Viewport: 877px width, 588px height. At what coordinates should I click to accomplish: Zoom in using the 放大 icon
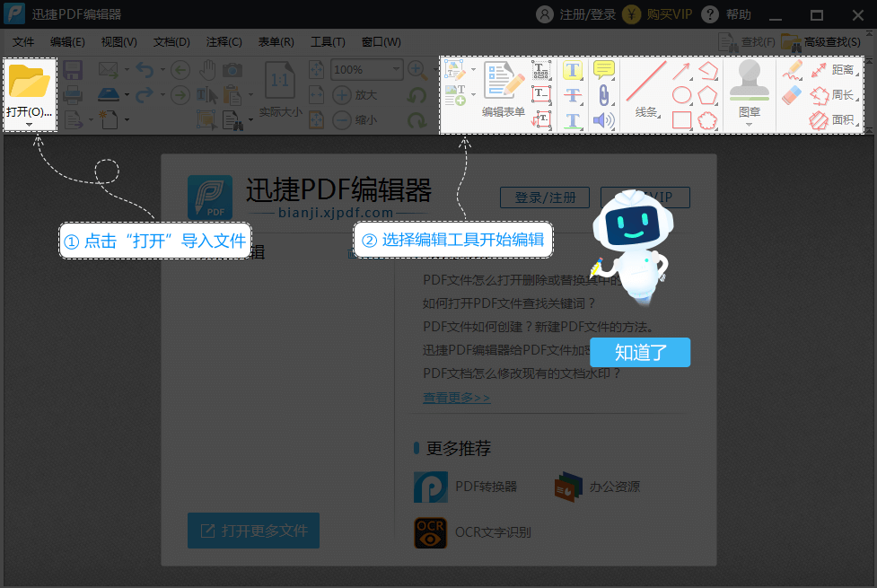click(344, 95)
